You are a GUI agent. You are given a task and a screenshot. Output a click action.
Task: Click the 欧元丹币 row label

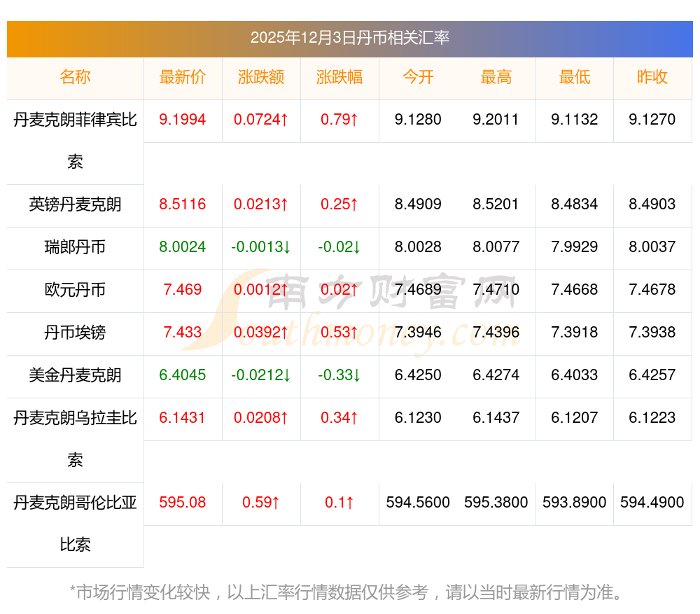pyautogui.click(x=75, y=290)
